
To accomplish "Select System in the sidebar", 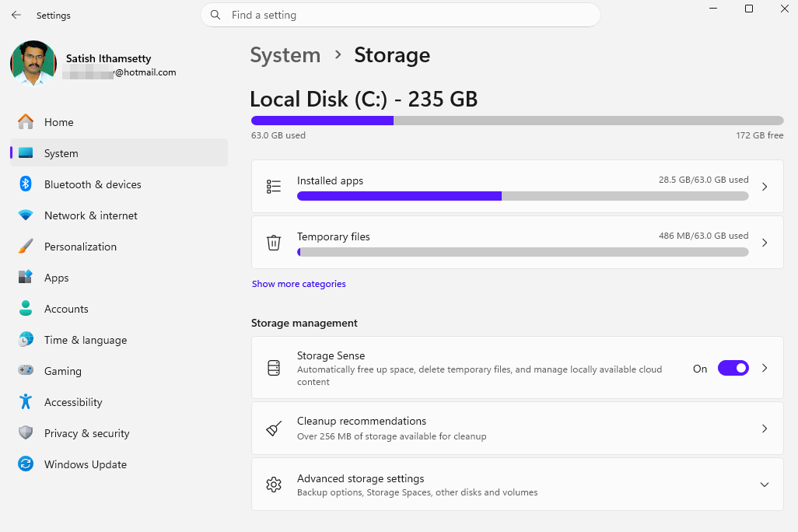I will pos(119,152).
